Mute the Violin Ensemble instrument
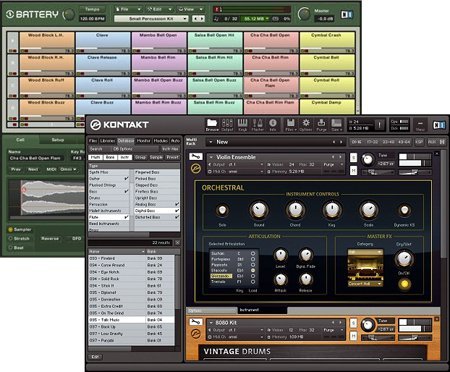This screenshot has height=372, width=450. (x=353, y=170)
